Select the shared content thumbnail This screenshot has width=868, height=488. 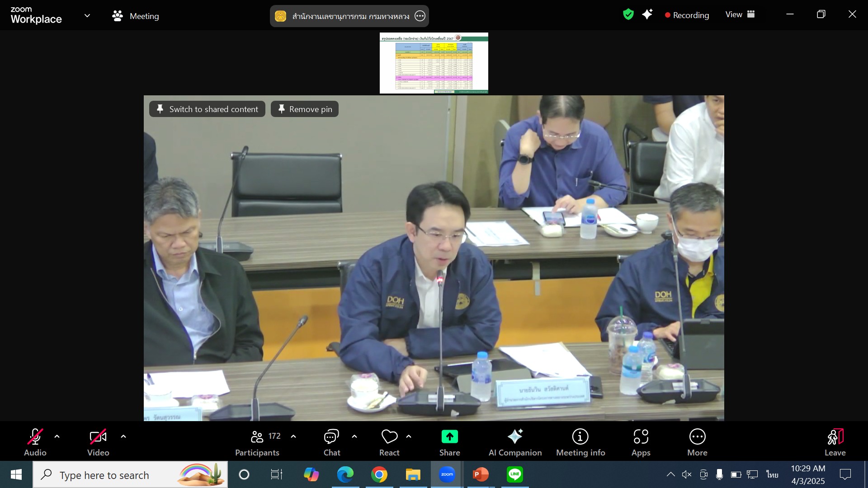(x=434, y=63)
